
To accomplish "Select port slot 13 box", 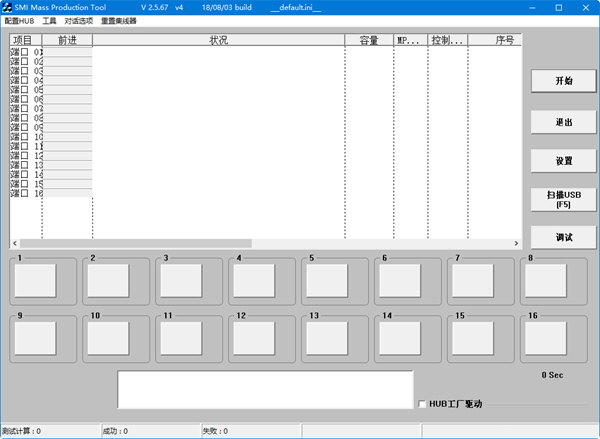I will [x=327, y=338].
